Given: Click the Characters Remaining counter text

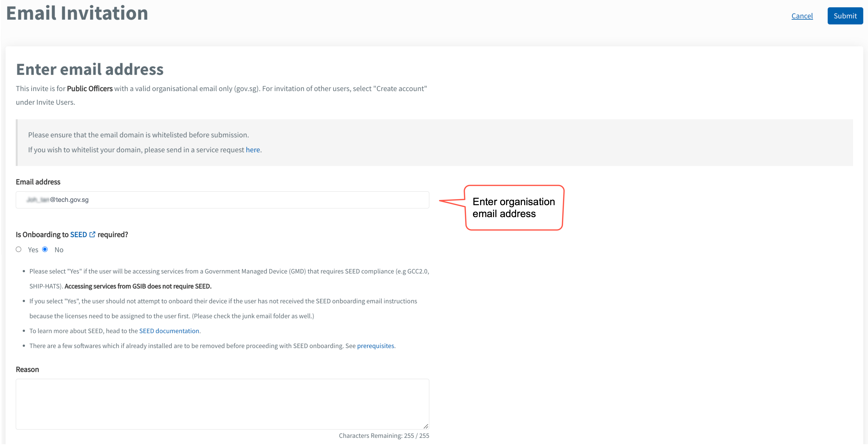Looking at the screenshot, I should coord(384,435).
